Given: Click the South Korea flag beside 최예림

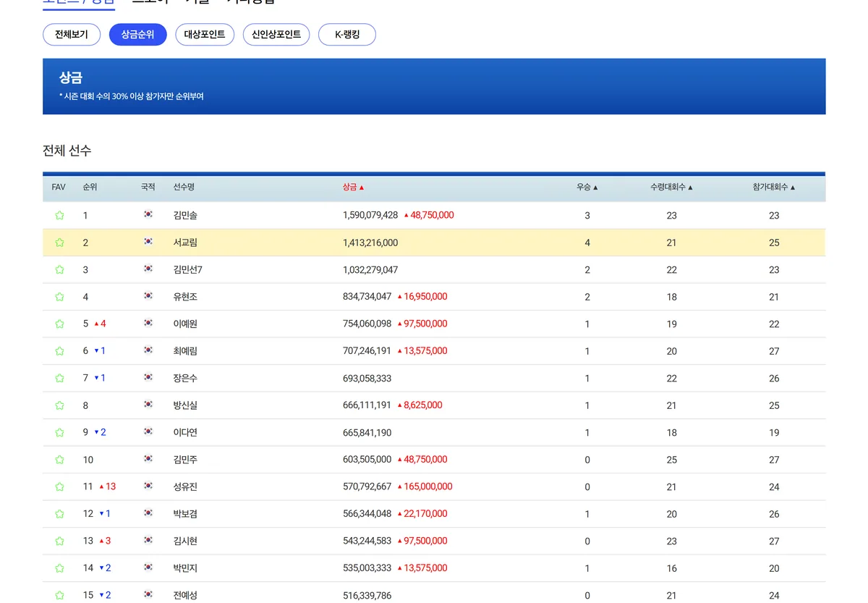Looking at the screenshot, I should coord(148,351).
